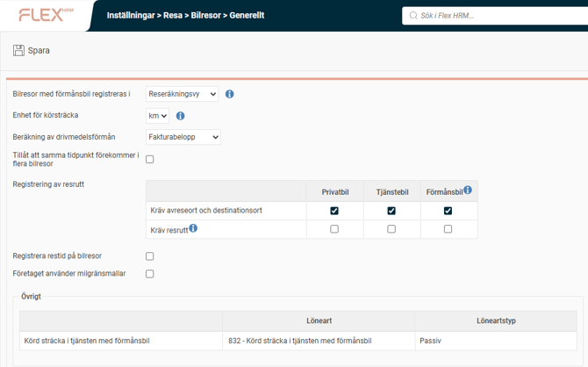
Task: Click the Spara floppy disk icon
Action: pos(18,51)
